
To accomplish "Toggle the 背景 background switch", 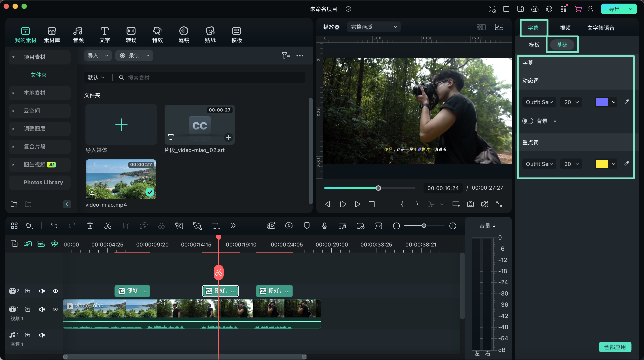I will 527,121.
